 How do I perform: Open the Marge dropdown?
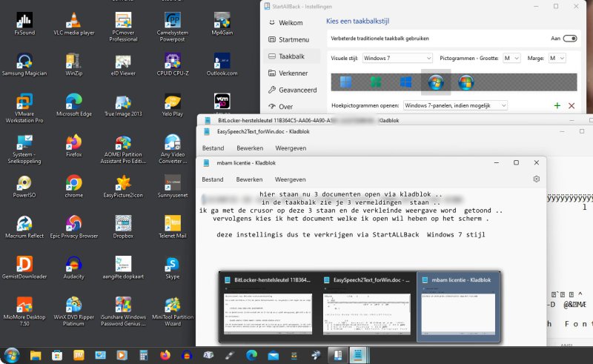point(557,58)
